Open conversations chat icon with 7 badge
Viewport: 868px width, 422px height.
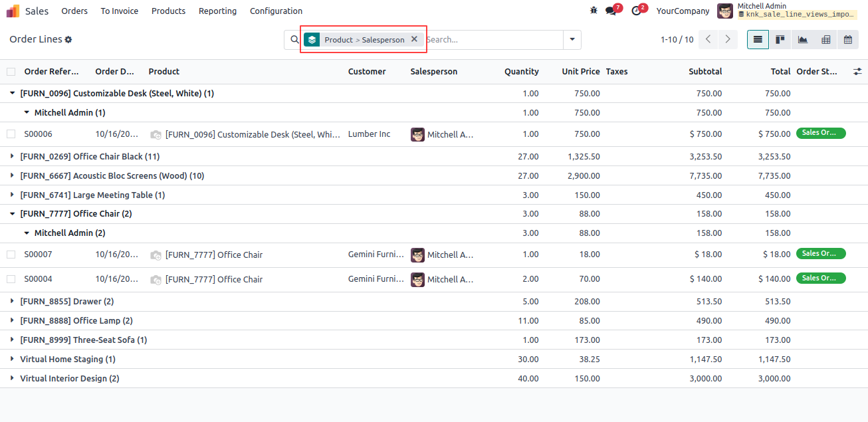[x=611, y=11]
